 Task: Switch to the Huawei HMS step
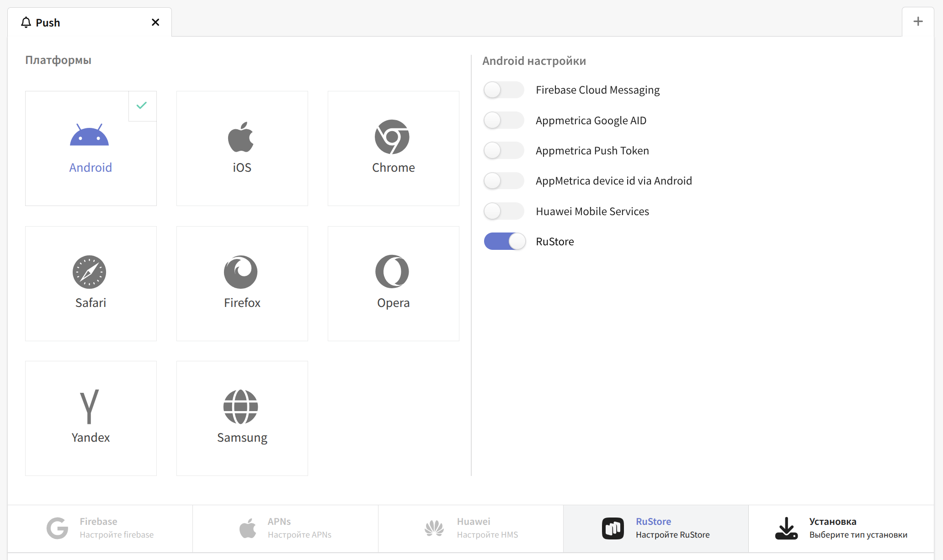(x=471, y=528)
